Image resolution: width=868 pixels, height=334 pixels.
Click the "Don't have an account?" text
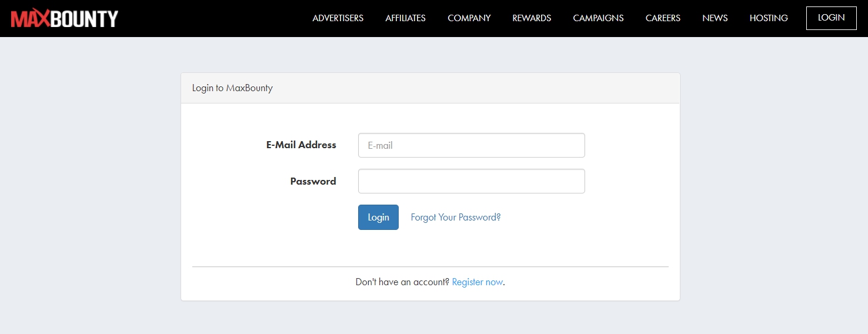pos(402,282)
